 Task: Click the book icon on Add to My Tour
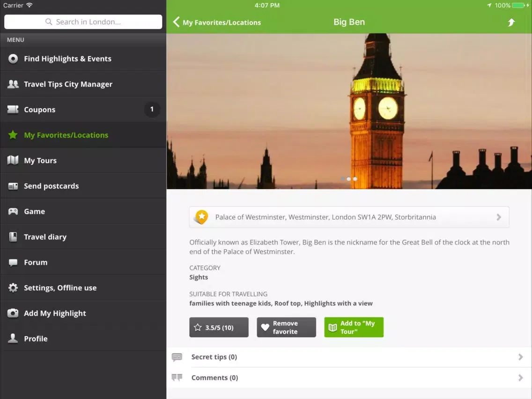tap(332, 327)
